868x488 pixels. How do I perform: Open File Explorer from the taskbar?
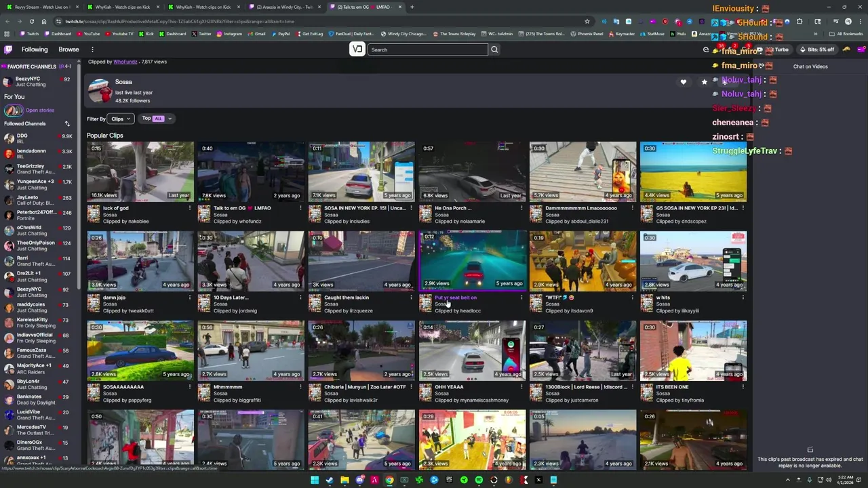point(344,480)
